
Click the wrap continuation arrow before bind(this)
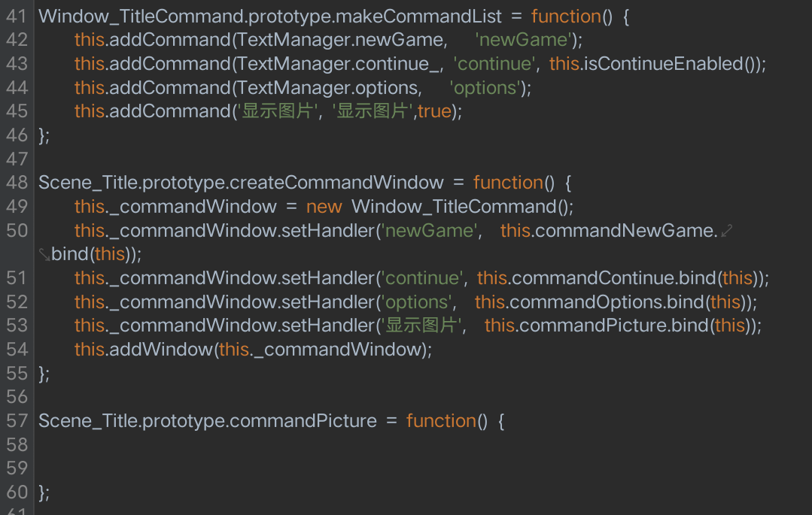[44, 255]
